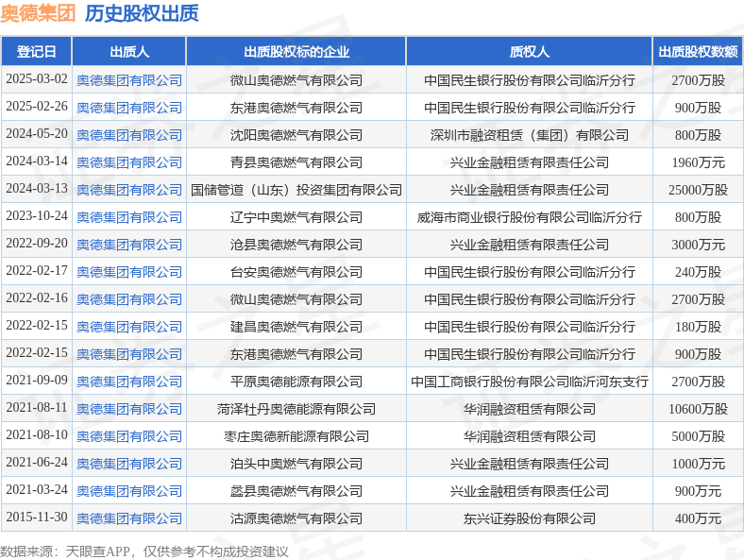This screenshot has width=744, height=560.
Task: Click the 数据来源 天眼查APP footer note
Action: 144,552
